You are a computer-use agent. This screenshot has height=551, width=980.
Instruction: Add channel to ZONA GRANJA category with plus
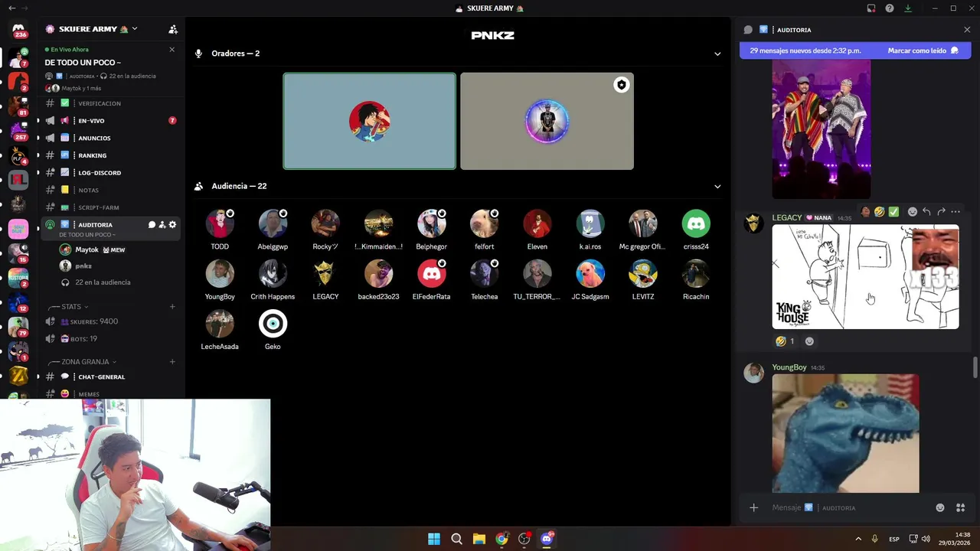(172, 361)
